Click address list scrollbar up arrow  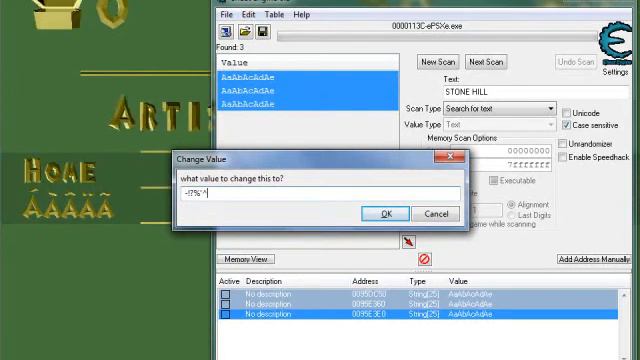624,295
